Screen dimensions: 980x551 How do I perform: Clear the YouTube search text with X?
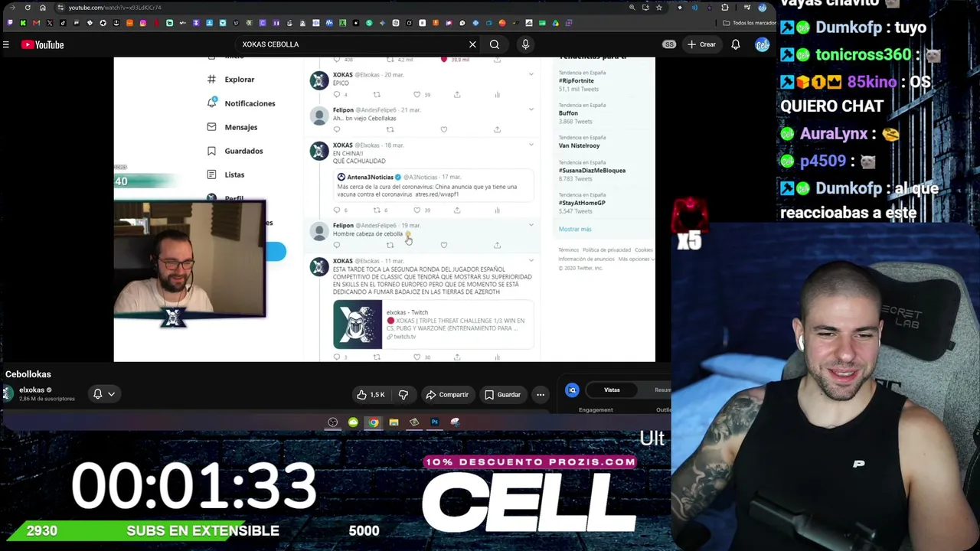[472, 44]
